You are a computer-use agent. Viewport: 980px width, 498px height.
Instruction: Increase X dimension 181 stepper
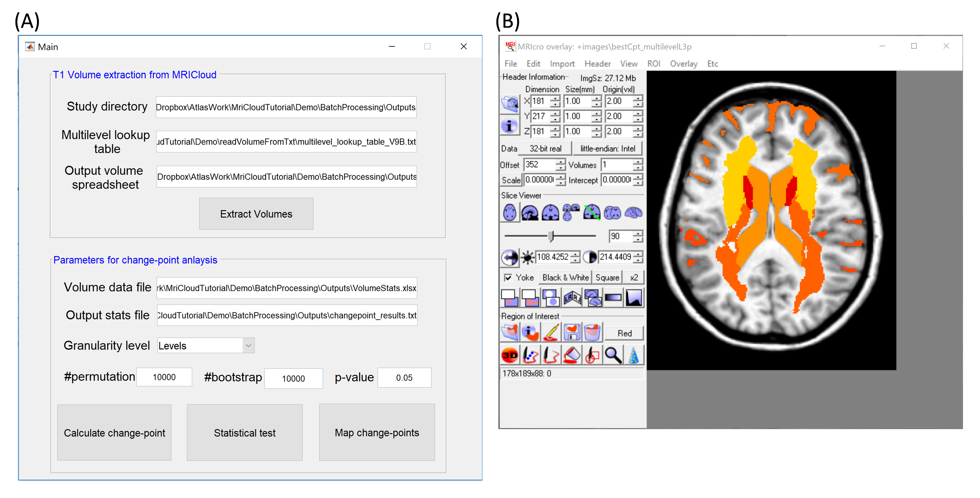pyautogui.click(x=556, y=98)
